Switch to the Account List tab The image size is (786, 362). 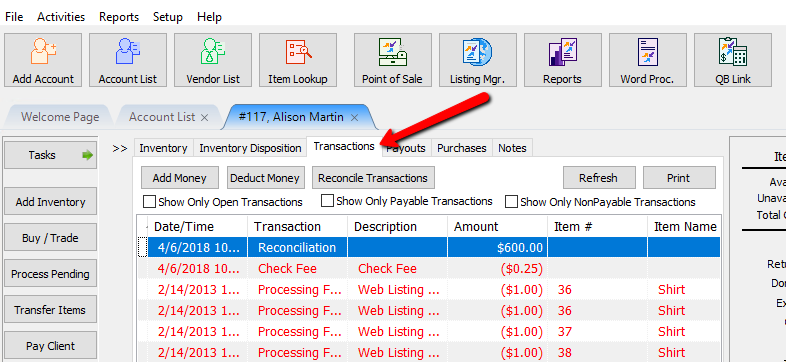pyautogui.click(x=162, y=117)
